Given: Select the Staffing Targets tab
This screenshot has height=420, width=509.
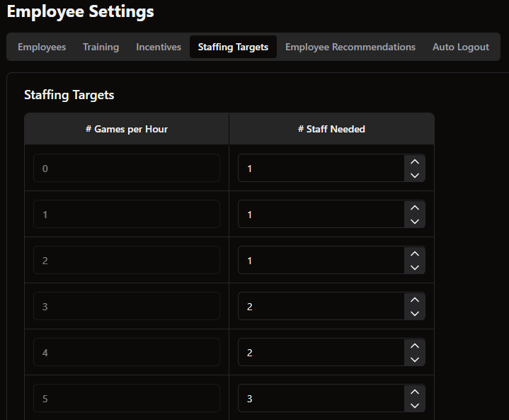Looking at the screenshot, I should (x=233, y=47).
